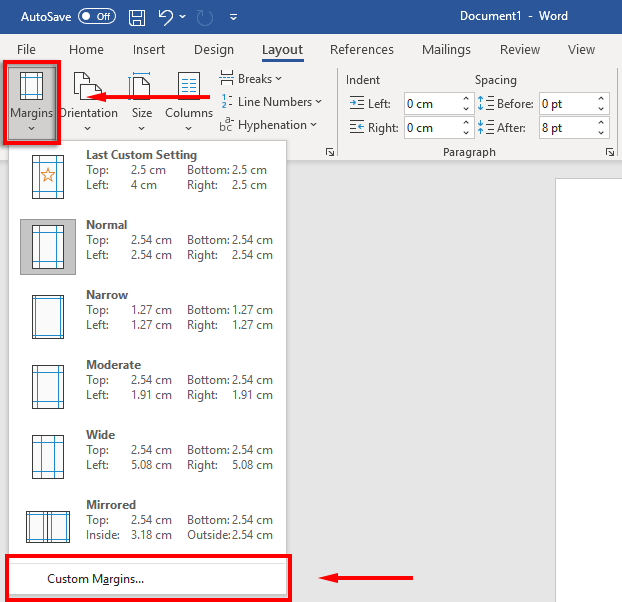
Task: Expand the Line Numbers dropdown
Action: click(x=271, y=101)
